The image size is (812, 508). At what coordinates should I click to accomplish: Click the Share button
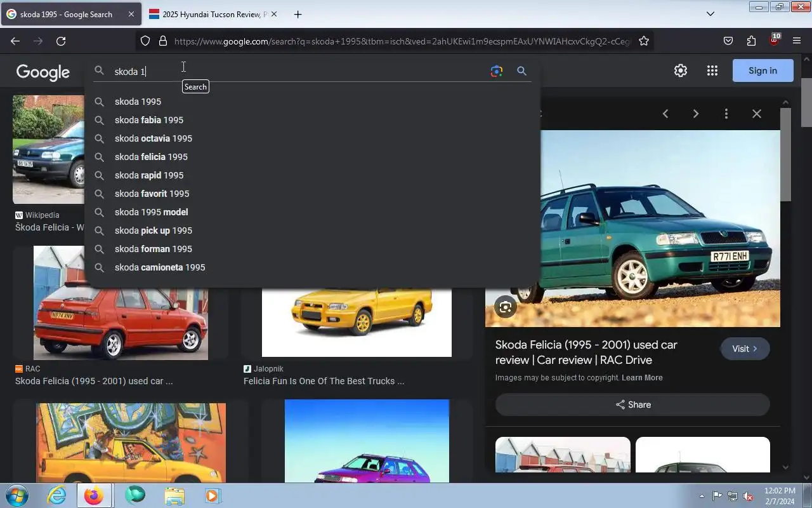coord(632,404)
